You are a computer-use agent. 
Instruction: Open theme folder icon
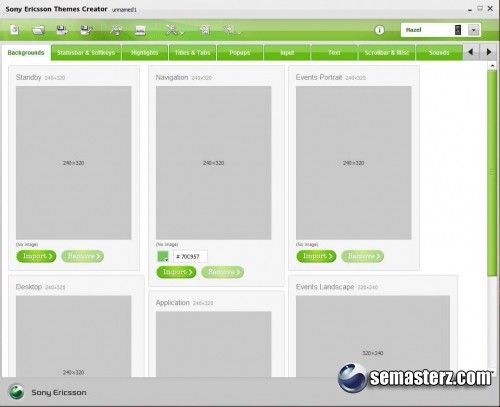click(38, 30)
